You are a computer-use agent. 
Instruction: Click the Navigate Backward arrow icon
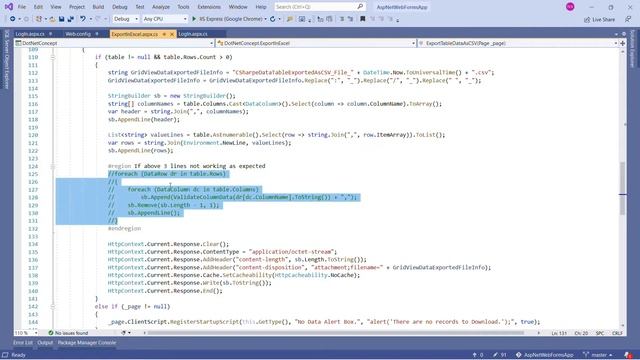[13, 19]
